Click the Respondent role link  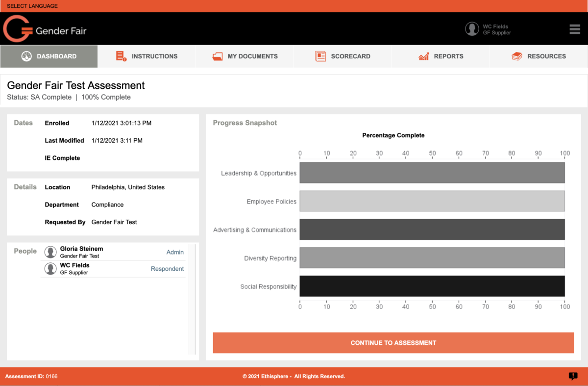pyautogui.click(x=167, y=269)
